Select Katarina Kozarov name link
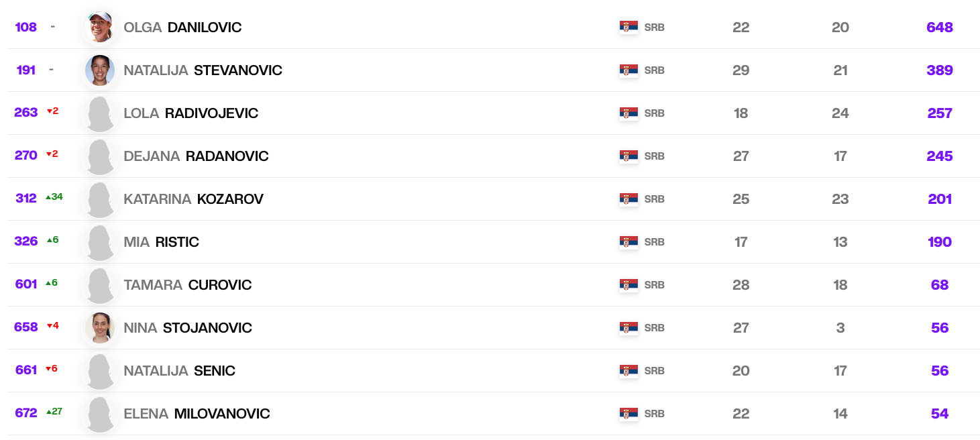Screen dimensions: 980x440 pyautogui.click(x=193, y=199)
